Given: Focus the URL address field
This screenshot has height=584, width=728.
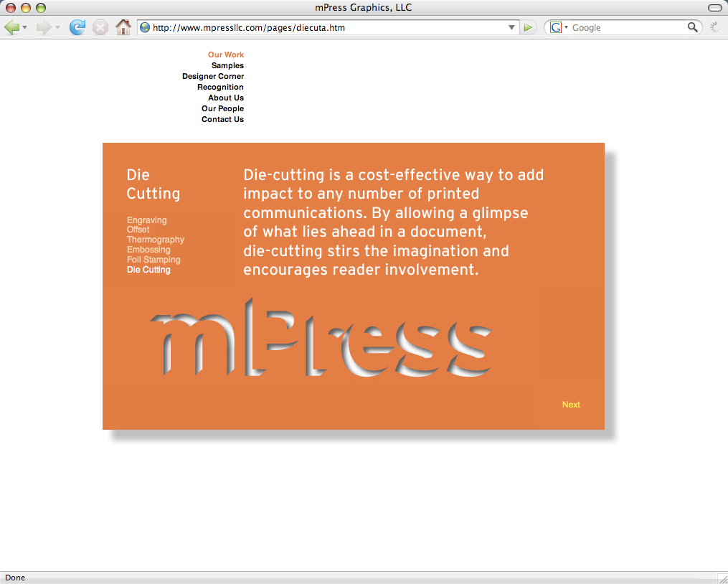Looking at the screenshot, I should click(328, 27).
